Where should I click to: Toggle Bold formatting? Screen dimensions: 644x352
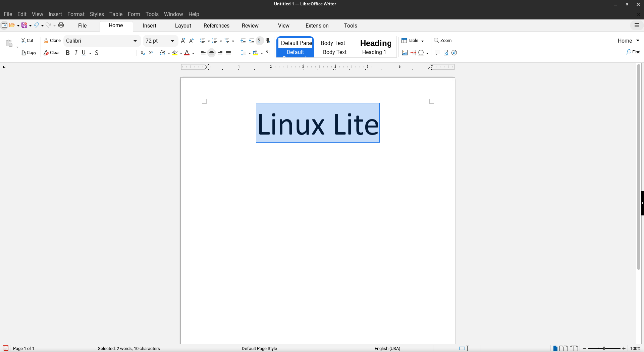[x=68, y=53]
